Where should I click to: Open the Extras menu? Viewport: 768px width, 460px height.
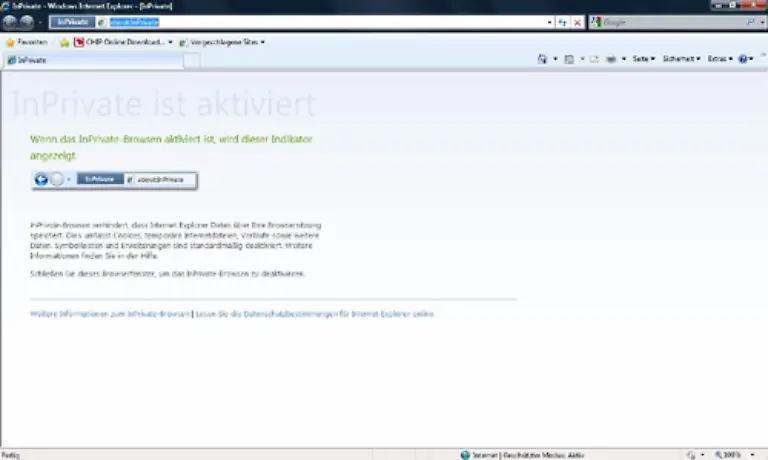[720, 59]
